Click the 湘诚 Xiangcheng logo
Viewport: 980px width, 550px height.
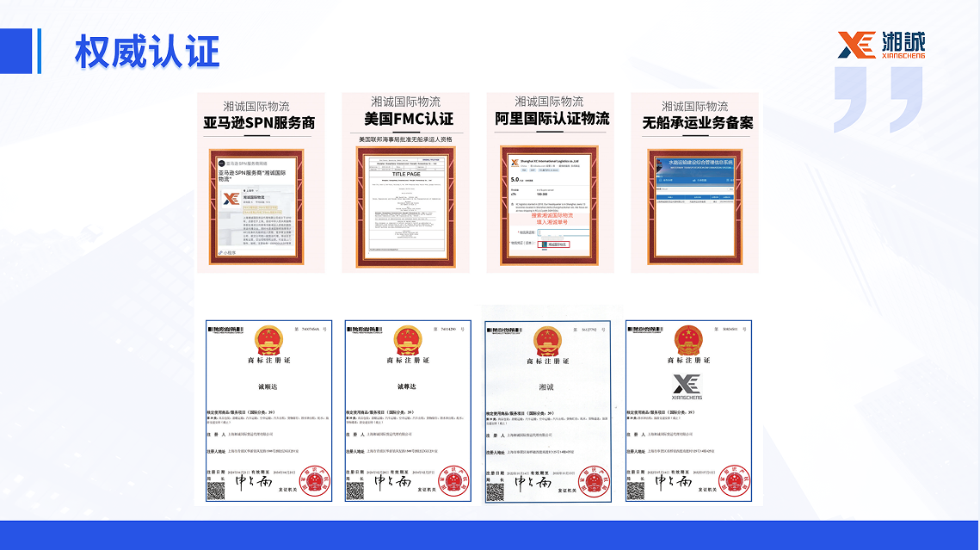[x=881, y=45]
